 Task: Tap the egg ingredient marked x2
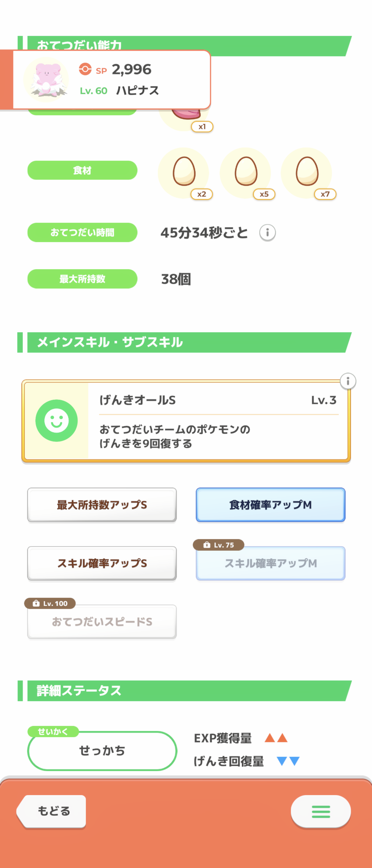tap(184, 172)
